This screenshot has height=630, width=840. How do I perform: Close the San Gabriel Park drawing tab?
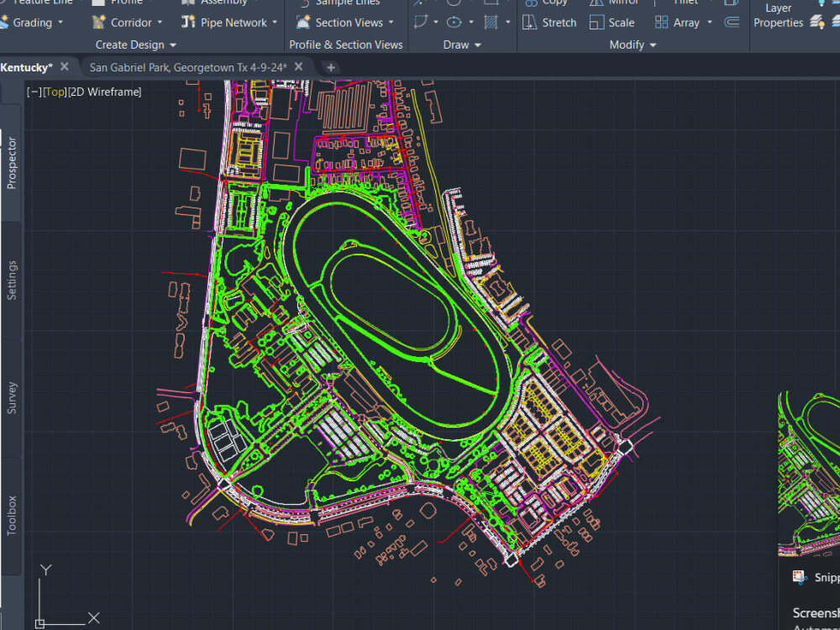click(298, 66)
